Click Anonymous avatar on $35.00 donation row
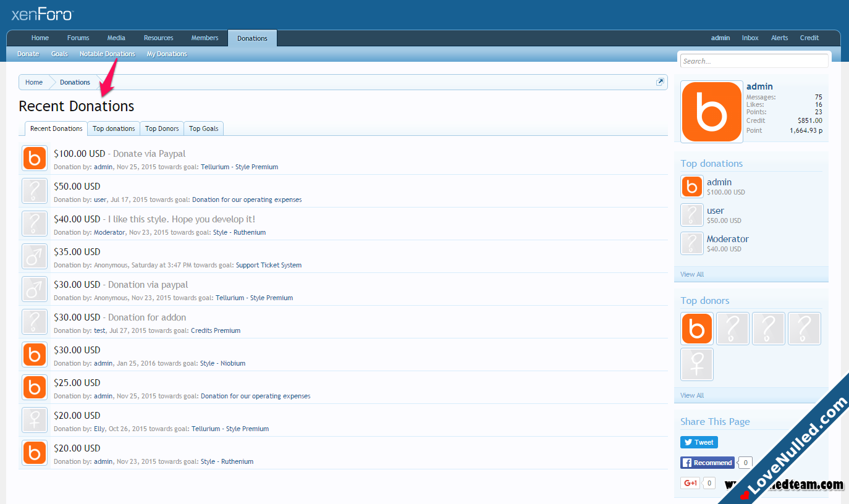The width and height of the screenshot is (849, 504). (35, 257)
